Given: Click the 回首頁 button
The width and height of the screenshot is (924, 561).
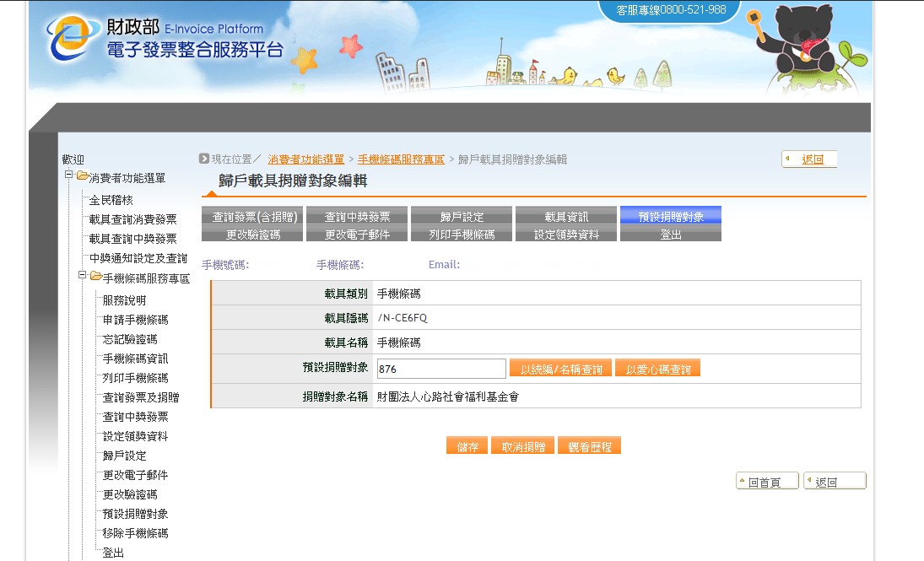Looking at the screenshot, I should (767, 482).
